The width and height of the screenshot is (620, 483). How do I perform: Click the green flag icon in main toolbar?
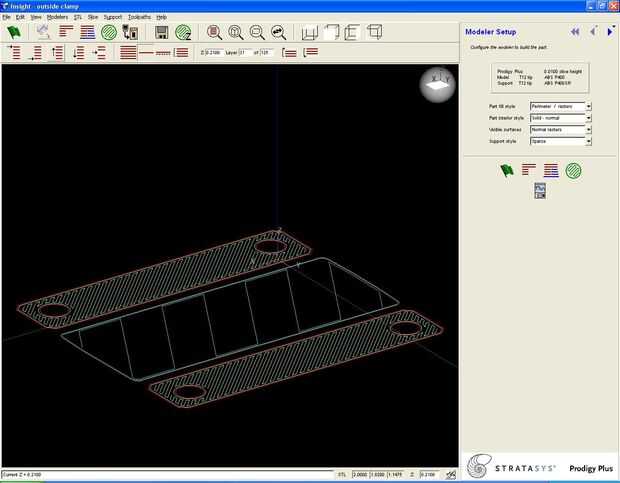[14, 32]
